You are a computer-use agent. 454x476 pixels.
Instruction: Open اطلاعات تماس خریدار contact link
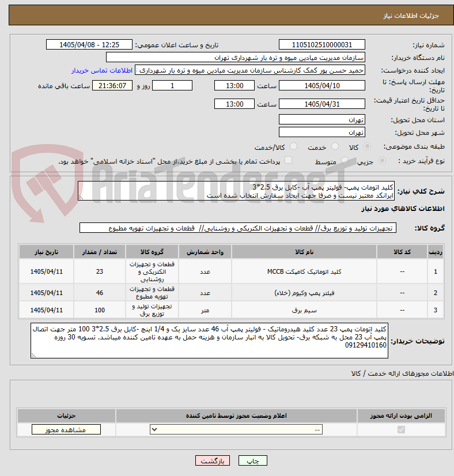[102, 70]
